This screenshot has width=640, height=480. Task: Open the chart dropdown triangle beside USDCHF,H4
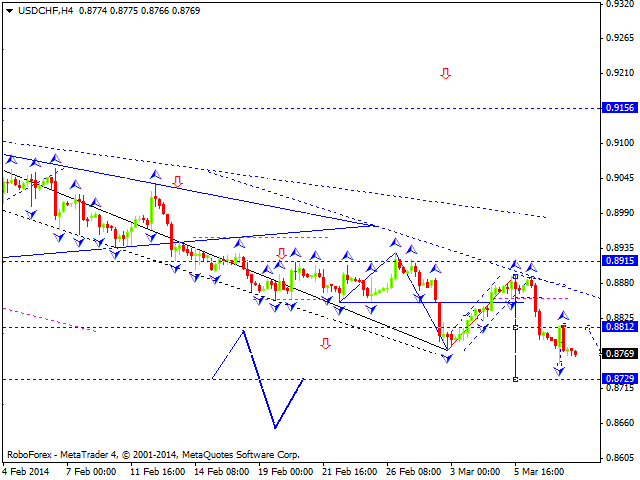(x=9, y=10)
